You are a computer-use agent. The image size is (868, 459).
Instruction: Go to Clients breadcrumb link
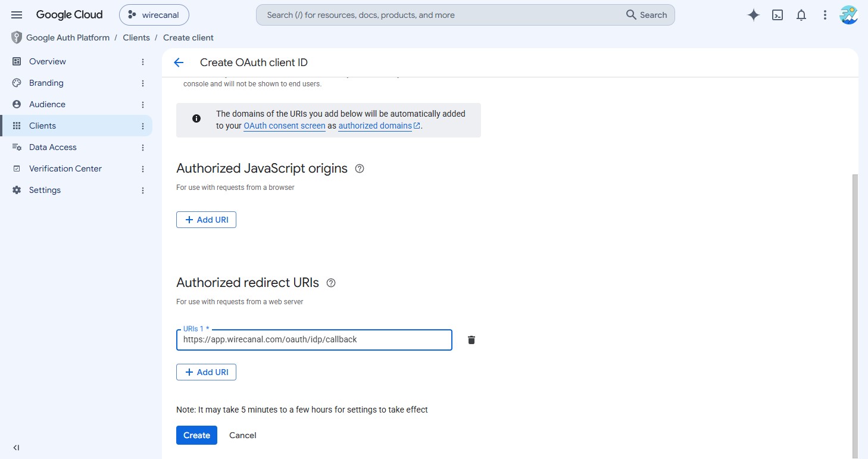(136, 38)
